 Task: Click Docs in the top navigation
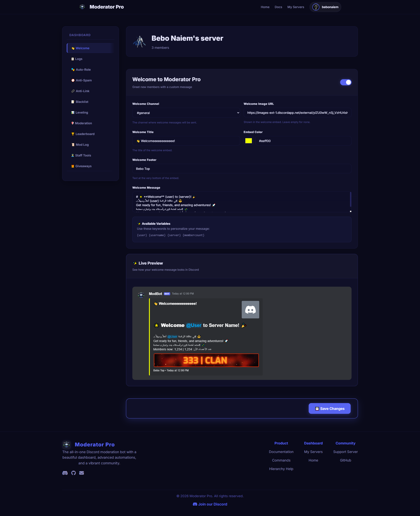[278, 7]
